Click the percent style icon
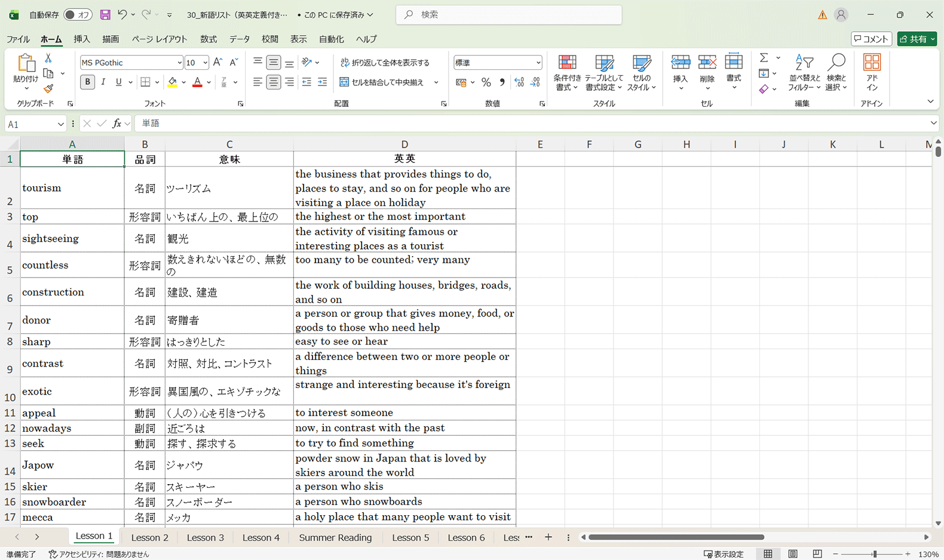The width and height of the screenshot is (944, 560). [486, 82]
